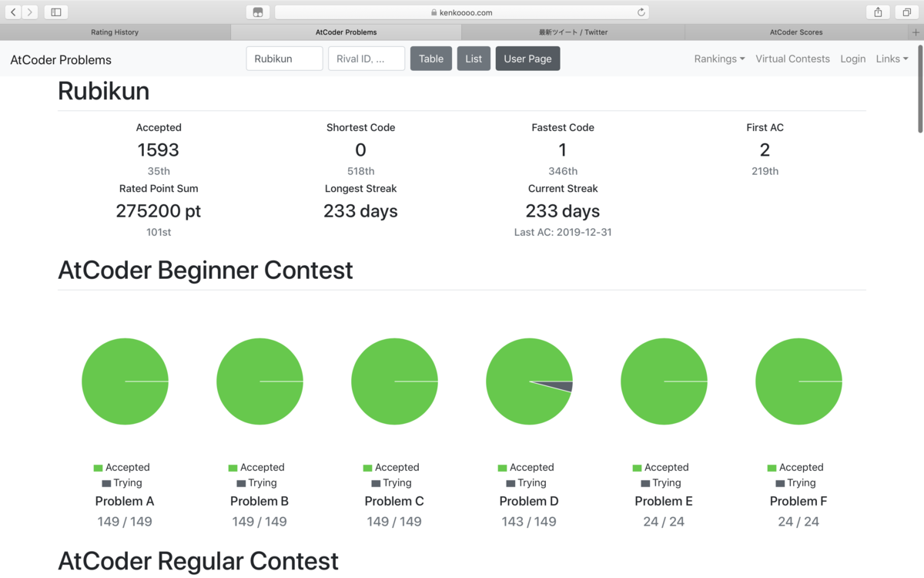Open the Login link

(852, 59)
